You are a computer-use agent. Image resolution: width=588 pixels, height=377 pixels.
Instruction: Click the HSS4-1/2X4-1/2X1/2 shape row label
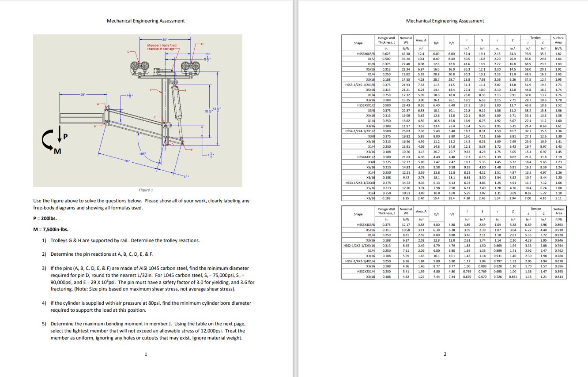360,131
